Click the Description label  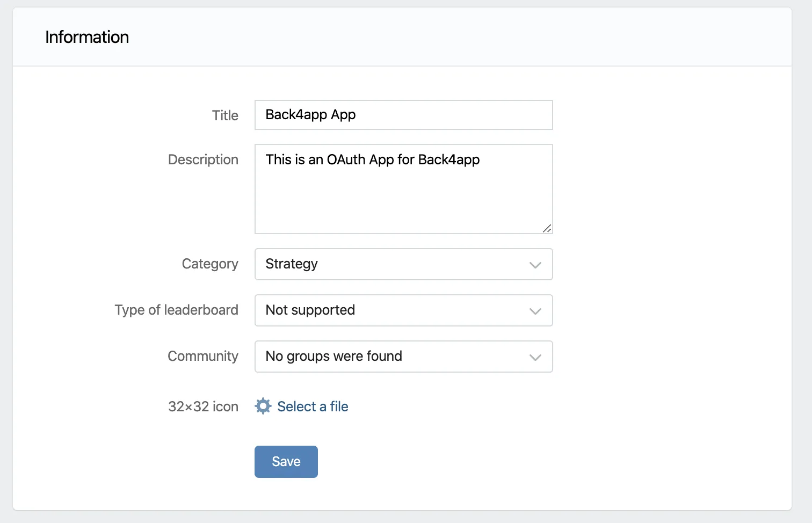(203, 159)
